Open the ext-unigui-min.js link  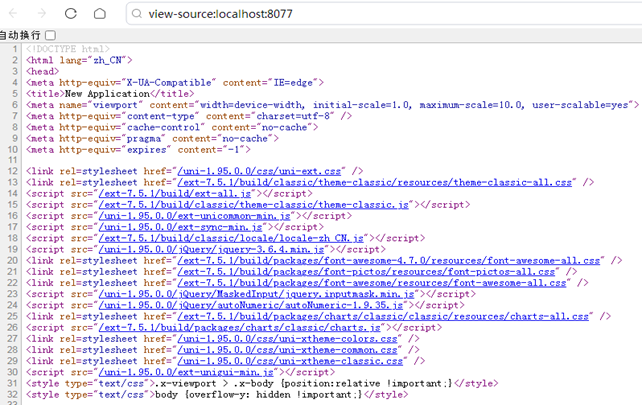[x=186, y=372]
